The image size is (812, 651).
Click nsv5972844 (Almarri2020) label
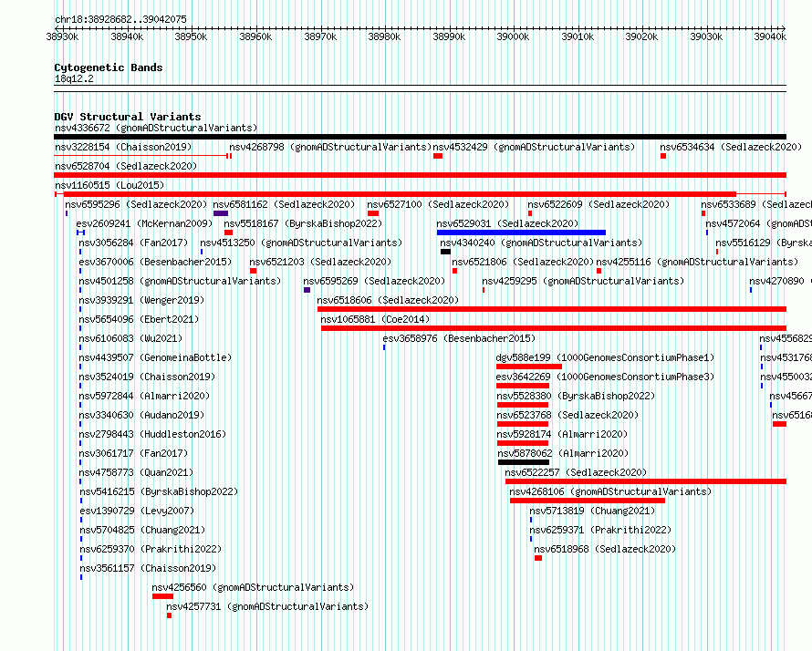click(x=144, y=396)
